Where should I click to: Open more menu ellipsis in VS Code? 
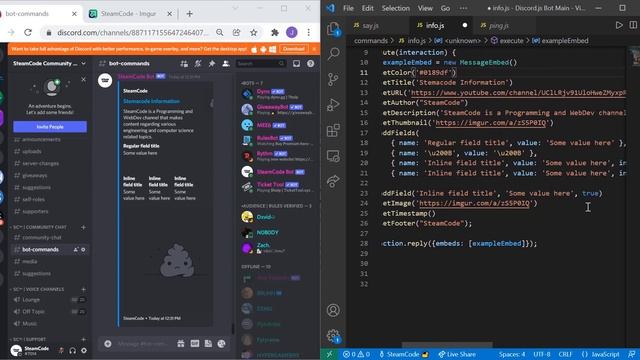464,8
